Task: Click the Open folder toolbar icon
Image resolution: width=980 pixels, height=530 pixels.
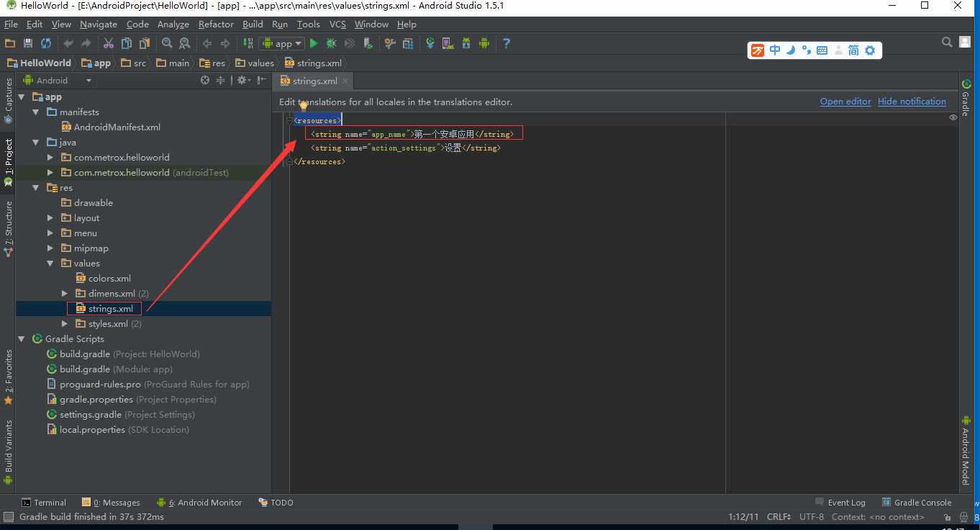Action: 10,43
